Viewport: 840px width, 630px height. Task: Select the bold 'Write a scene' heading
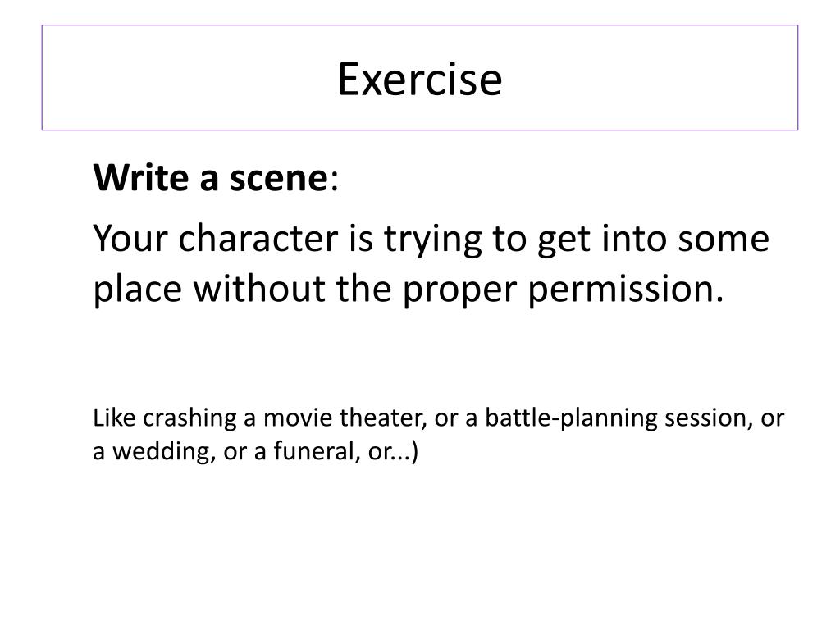tap(210, 177)
